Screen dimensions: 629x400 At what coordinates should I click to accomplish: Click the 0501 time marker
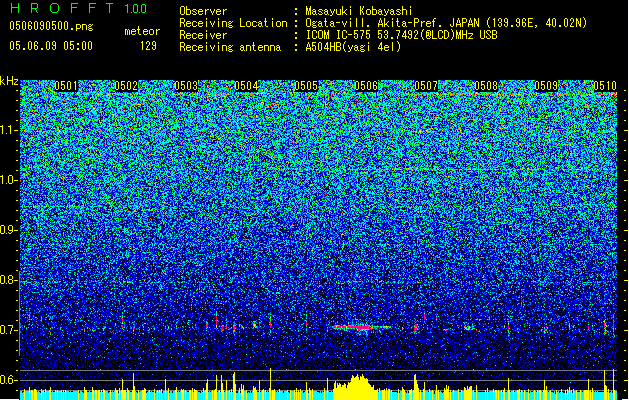pos(66,86)
